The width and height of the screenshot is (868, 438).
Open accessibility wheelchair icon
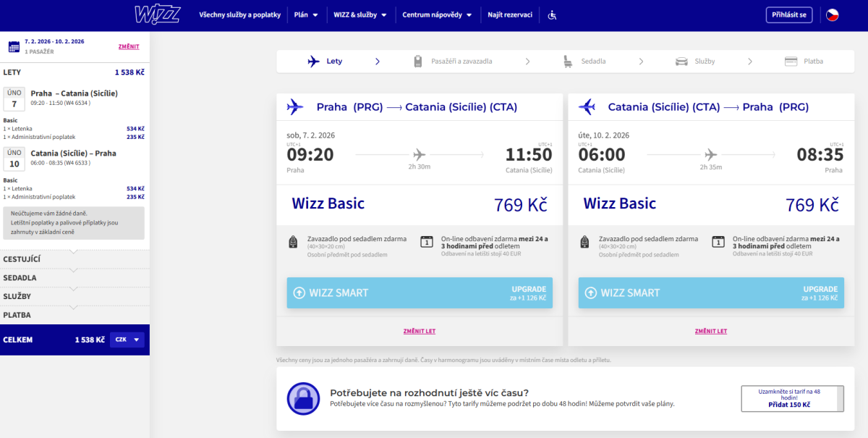(x=552, y=15)
